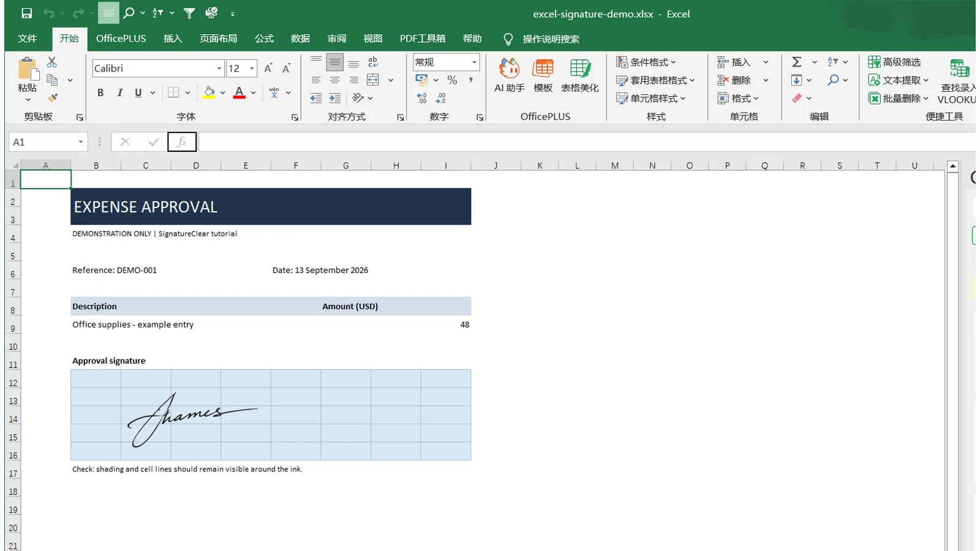
Task: Open the Name Box dropdown arrow
Action: pos(80,142)
